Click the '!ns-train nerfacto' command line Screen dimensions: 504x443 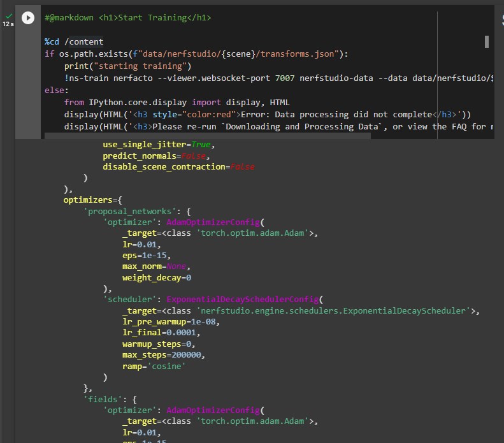point(278,78)
